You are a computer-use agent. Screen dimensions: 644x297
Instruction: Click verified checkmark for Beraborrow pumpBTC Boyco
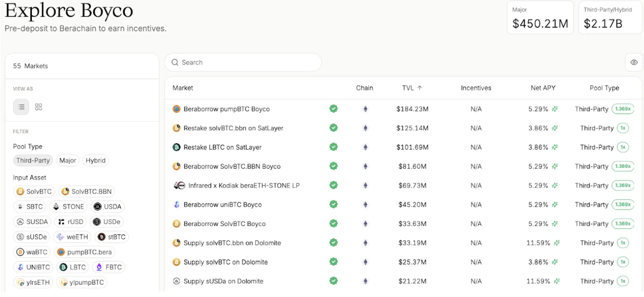pyautogui.click(x=334, y=109)
